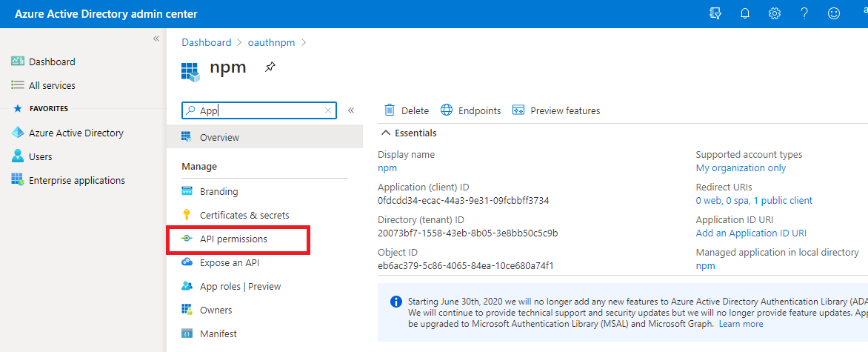Open the notifications bell icon

(746, 14)
